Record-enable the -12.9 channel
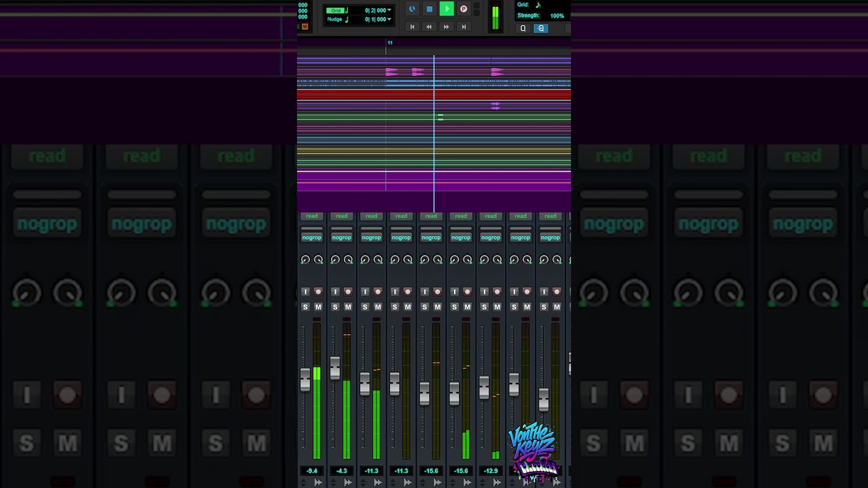This screenshot has height=488, width=868. [x=497, y=291]
